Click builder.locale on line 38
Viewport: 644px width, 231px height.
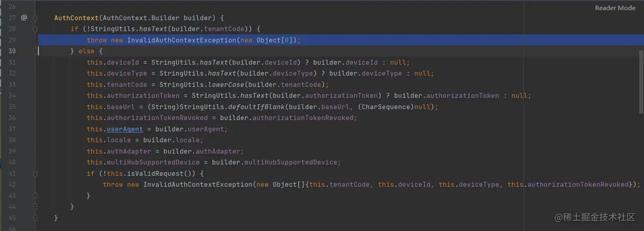pos(171,140)
